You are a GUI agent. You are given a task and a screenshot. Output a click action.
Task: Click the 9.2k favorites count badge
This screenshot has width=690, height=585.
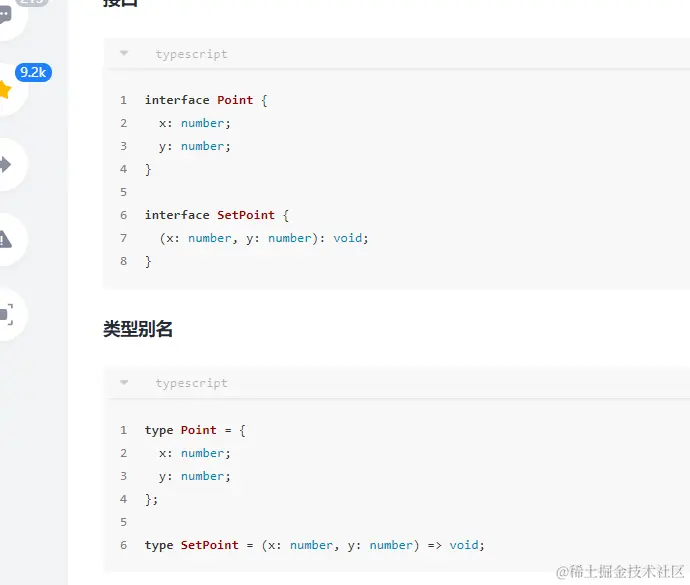33,72
